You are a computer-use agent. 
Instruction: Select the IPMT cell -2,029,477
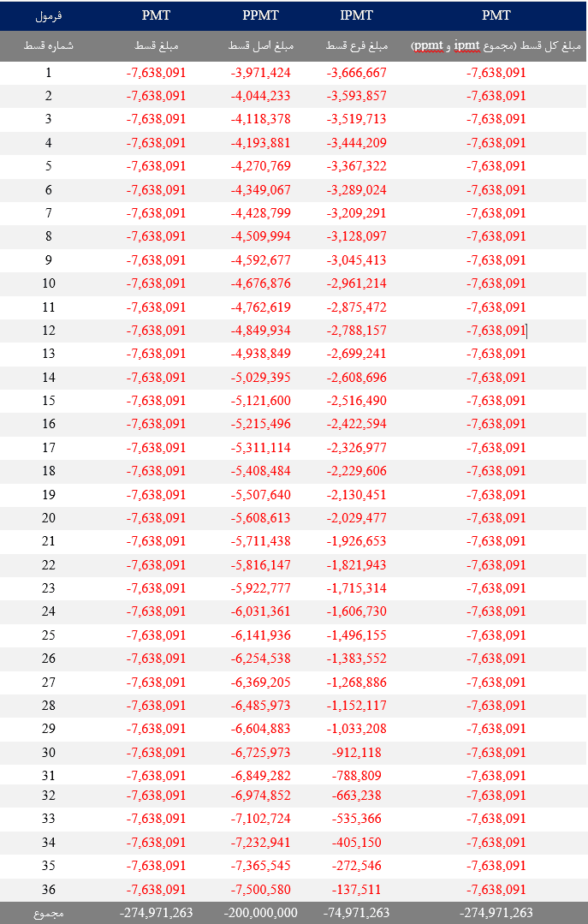click(x=356, y=518)
